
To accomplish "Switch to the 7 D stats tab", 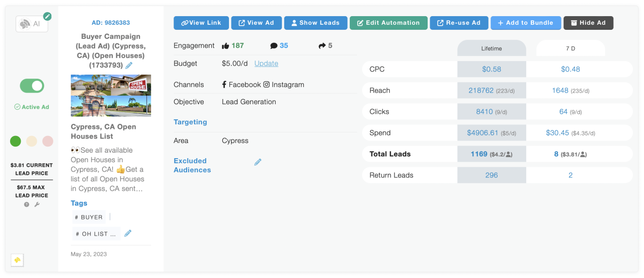I will [570, 48].
